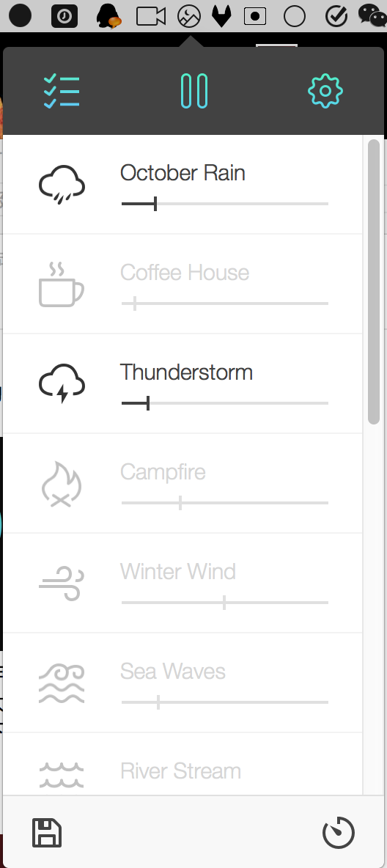Click the Winter Wind volume slider
Screen dimensions: 387x868
[225, 603]
